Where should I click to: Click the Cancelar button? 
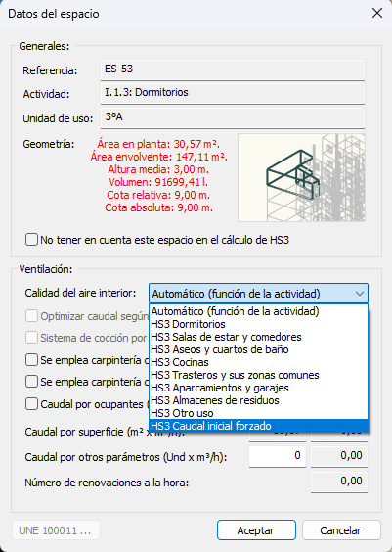[341, 530]
